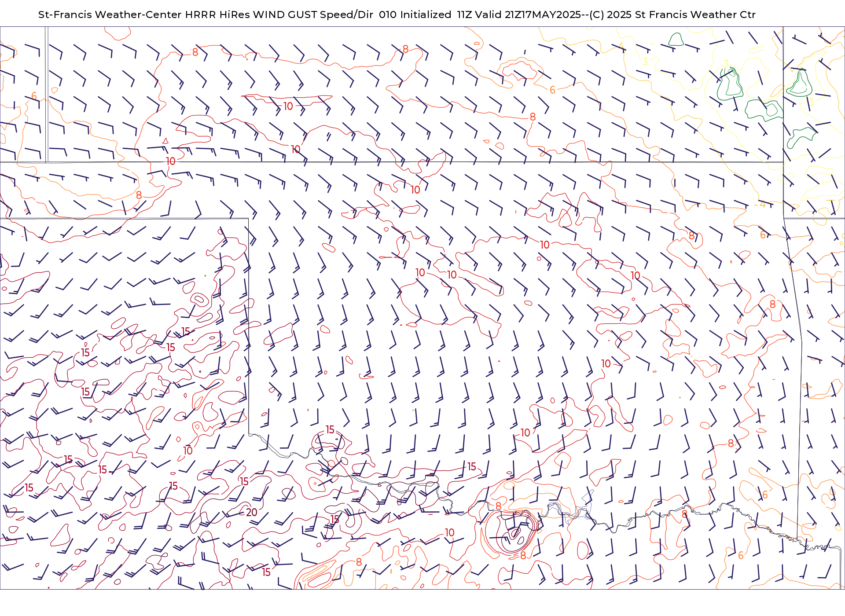This screenshot has height=616, width=845.
Task: Click the "Valid 21Z17MAY2025" timestamp text
Action: coord(528,15)
